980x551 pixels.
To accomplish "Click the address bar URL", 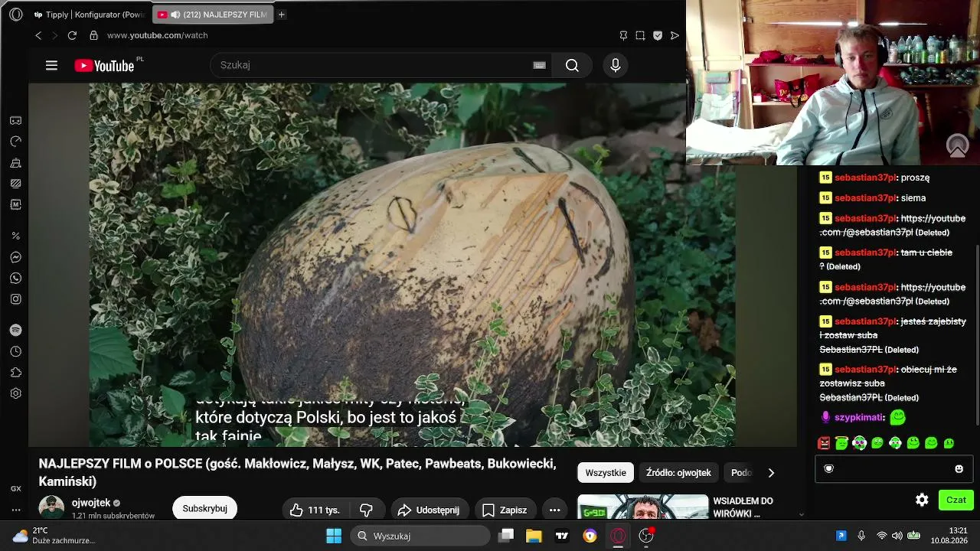I will point(158,35).
